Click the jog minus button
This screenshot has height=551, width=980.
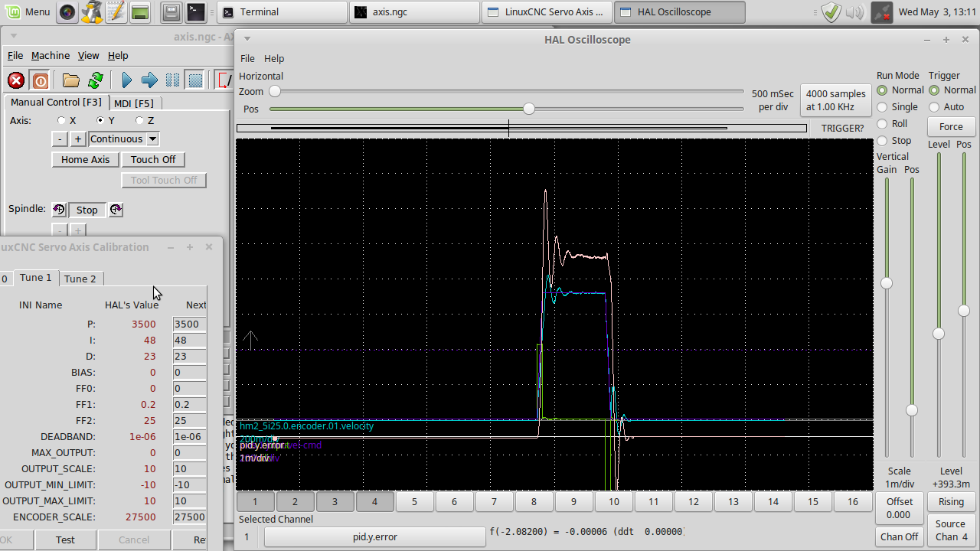pos(59,139)
